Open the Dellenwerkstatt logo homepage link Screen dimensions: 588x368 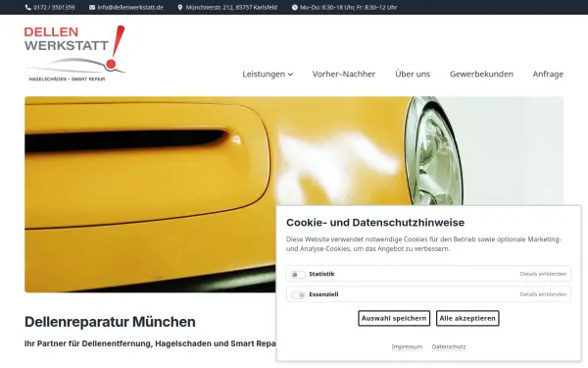coord(75,53)
